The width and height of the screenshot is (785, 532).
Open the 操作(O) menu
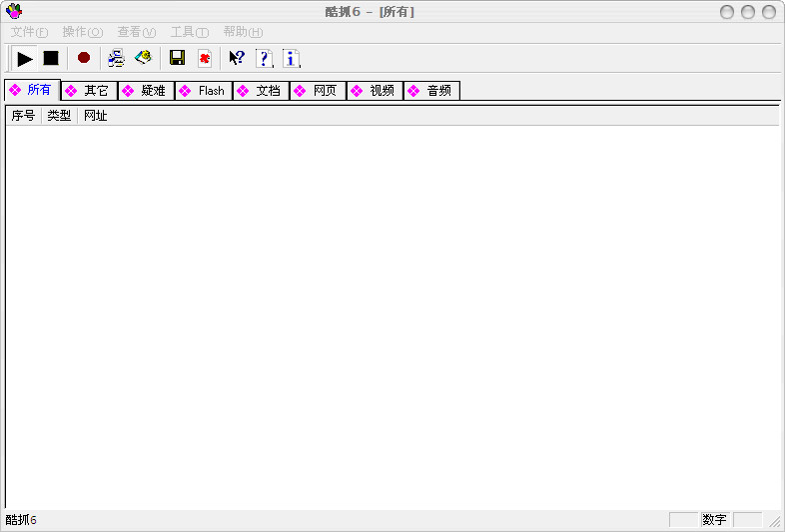pos(83,32)
